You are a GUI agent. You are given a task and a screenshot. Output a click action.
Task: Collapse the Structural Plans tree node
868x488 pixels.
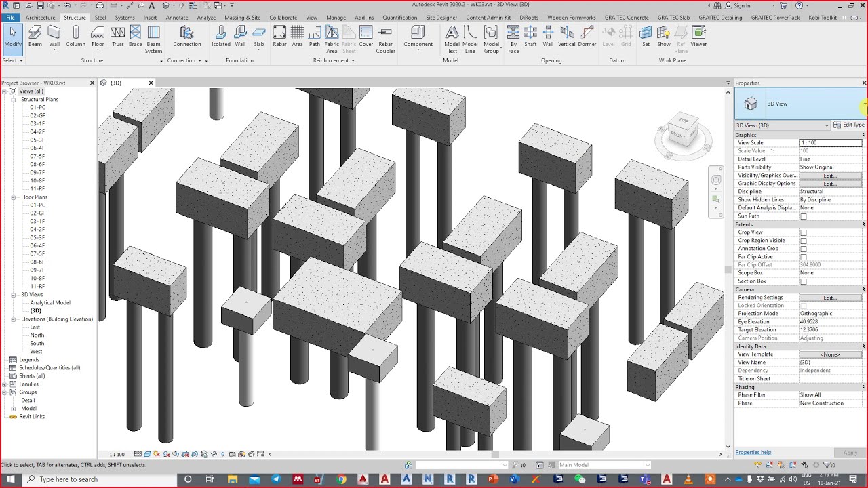[13, 100]
